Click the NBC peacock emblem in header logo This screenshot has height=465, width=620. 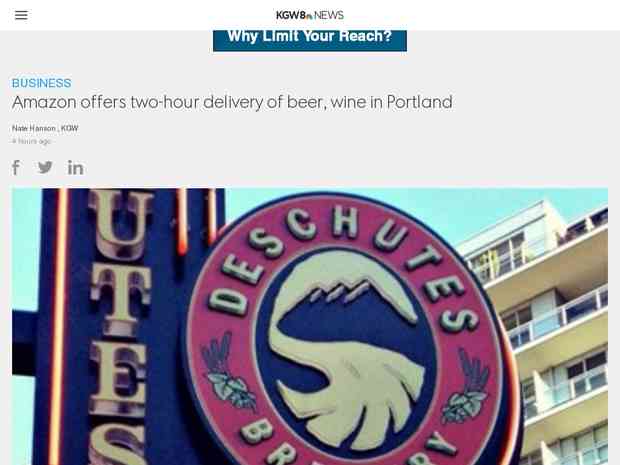[x=310, y=17]
